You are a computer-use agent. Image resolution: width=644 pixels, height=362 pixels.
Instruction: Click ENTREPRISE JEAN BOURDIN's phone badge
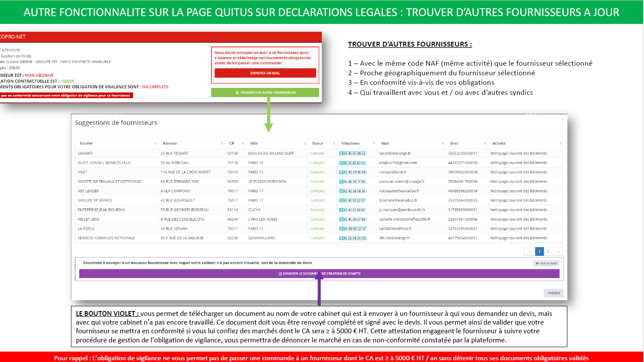tap(353, 210)
